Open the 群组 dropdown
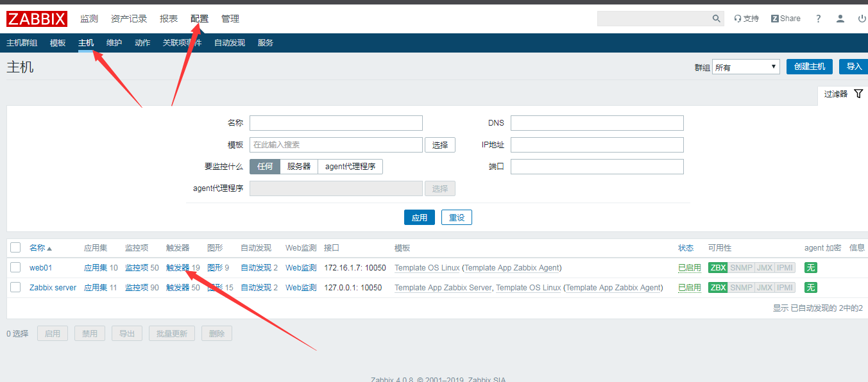Image resolution: width=868 pixels, height=382 pixels. [x=745, y=67]
